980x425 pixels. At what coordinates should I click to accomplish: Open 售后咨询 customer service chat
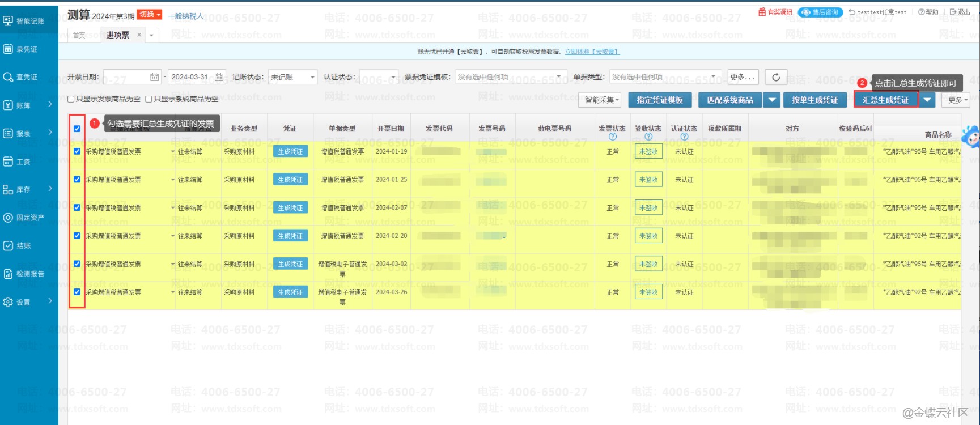[820, 12]
